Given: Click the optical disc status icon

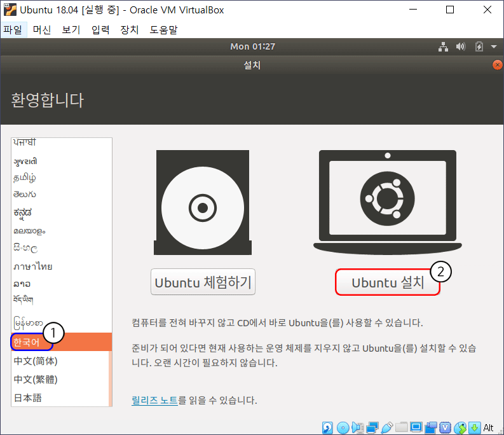Looking at the screenshot, I should click(x=343, y=427).
